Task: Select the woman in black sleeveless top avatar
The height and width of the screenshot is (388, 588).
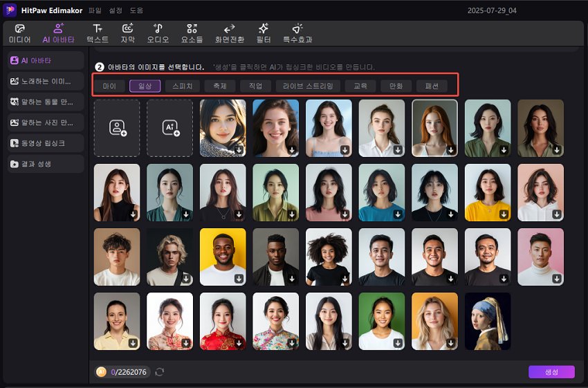Action: (x=117, y=192)
